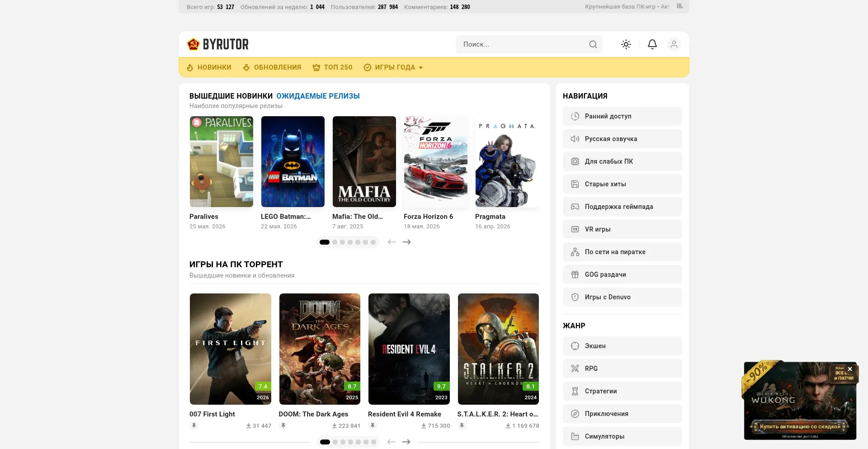Click the По сети на пиратке network icon
Image resolution: width=868 pixels, height=449 pixels.
pos(575,252)
